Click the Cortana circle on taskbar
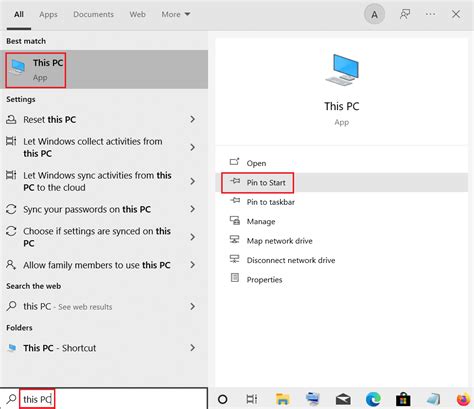 (x=222, y=399)
